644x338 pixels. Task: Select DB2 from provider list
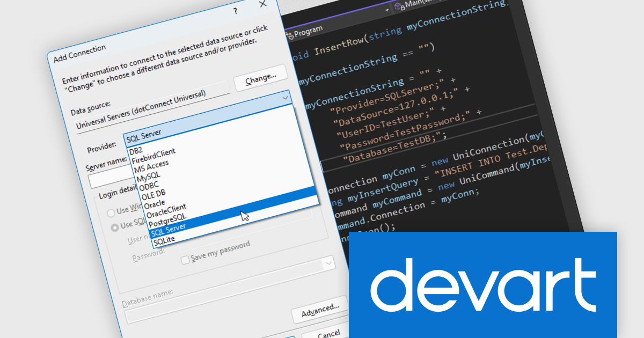pyautogui.click(x=136, y=151)
